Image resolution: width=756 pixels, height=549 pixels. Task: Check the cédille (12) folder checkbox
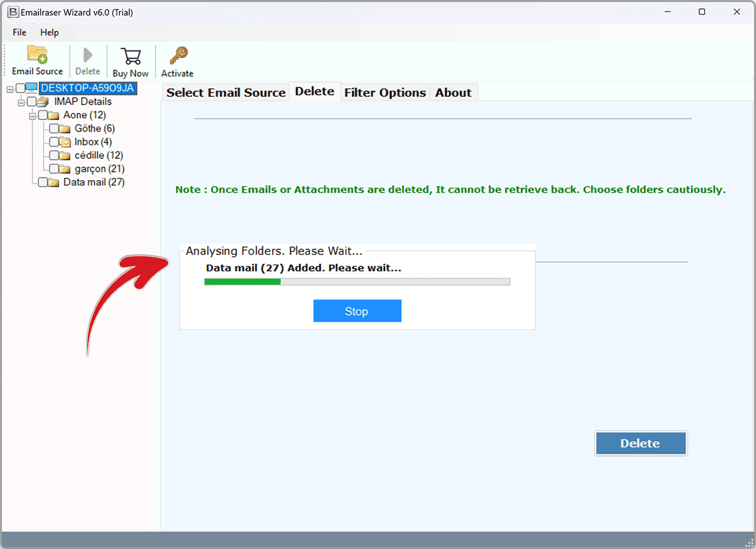pyautogui.click(x=54, y=156)
